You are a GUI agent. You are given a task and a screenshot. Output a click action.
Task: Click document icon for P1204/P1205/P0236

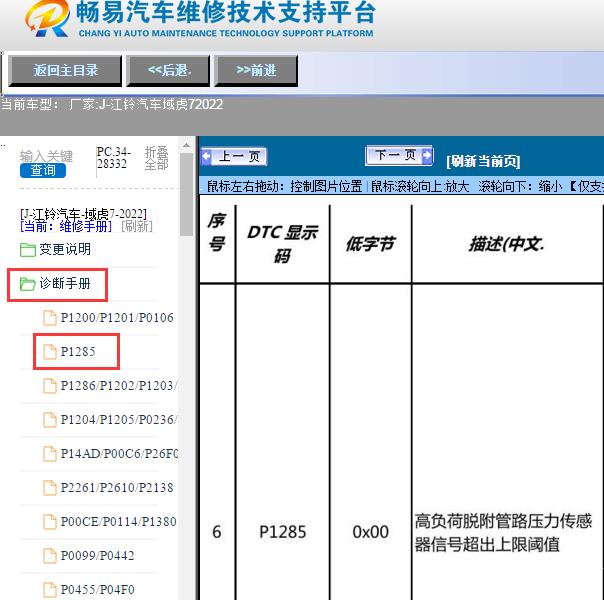pyautogui.click(x=50, y=419)
